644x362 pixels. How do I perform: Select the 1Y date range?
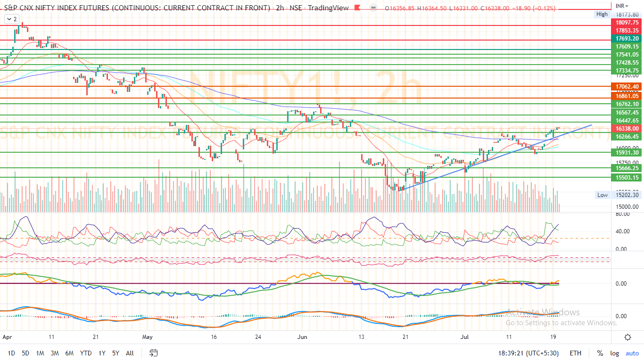[x=102, y=353]
